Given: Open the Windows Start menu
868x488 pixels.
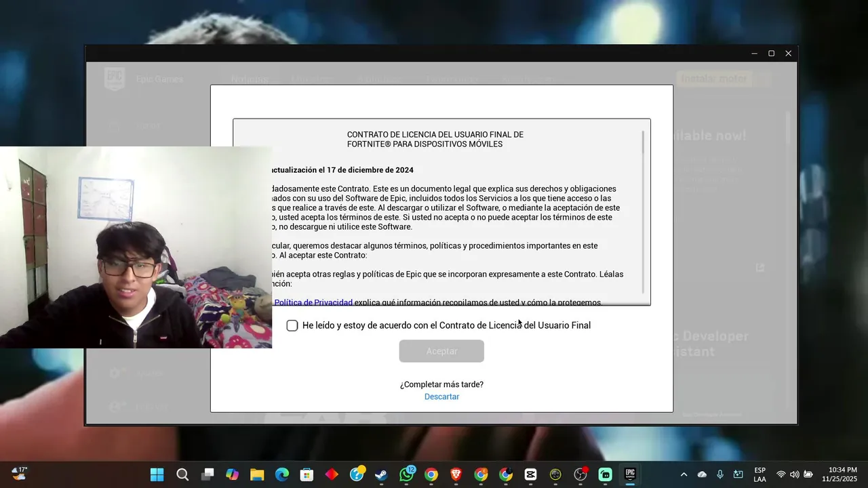Looking at the screenshot, I should [157, 474].
